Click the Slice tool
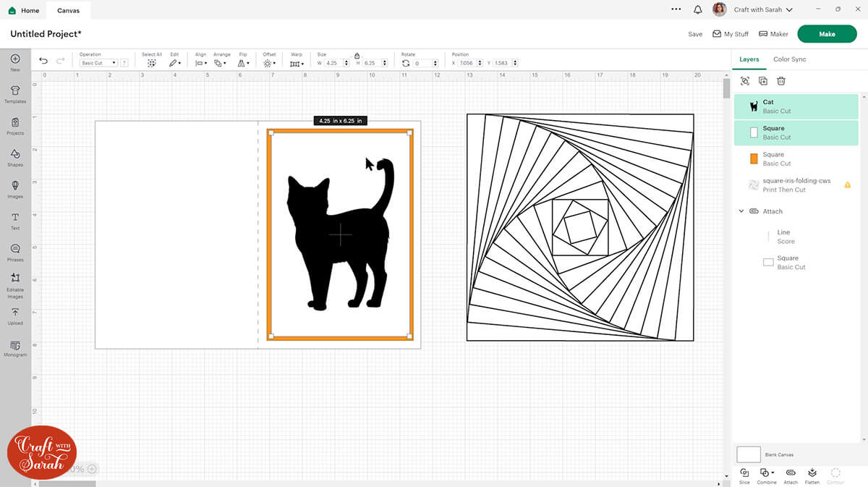Image resolution: width=868 pixels, height=487 pixels. [x=744, y=473]
